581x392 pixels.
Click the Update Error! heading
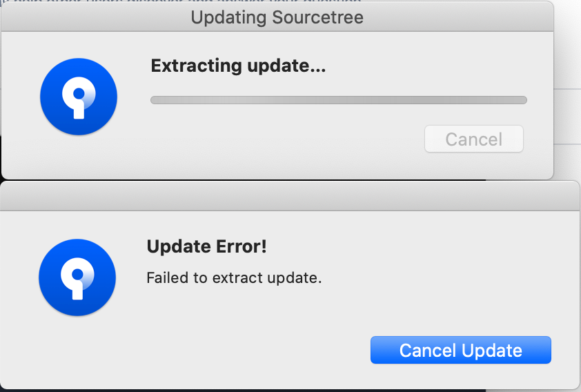pos(207,246)
